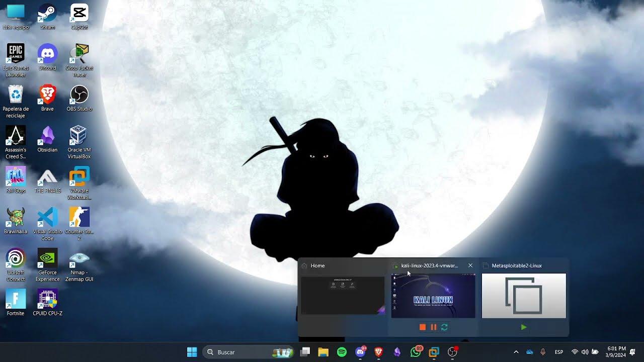Image resolution: width=644 pixels, height=362 pixels.
Task: Click the kali-linux-2023.4-vmwar... preview title
Action: [429, 265]
